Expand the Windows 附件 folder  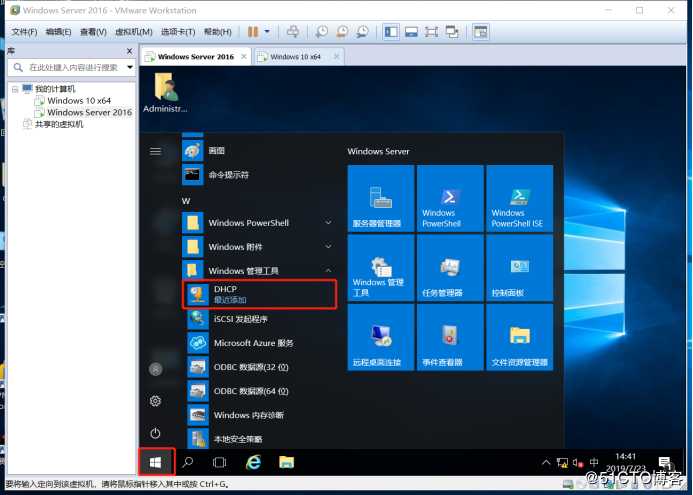point(259,247)
